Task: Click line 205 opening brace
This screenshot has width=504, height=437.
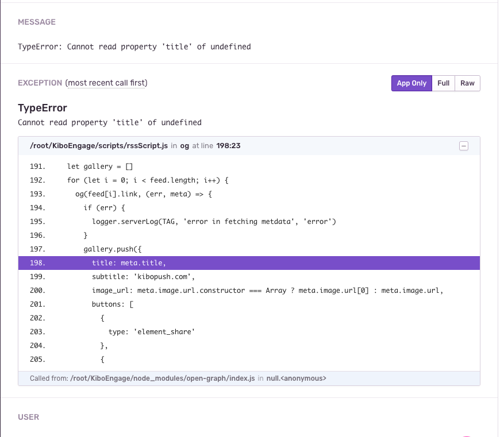Action: coord(102,359)
